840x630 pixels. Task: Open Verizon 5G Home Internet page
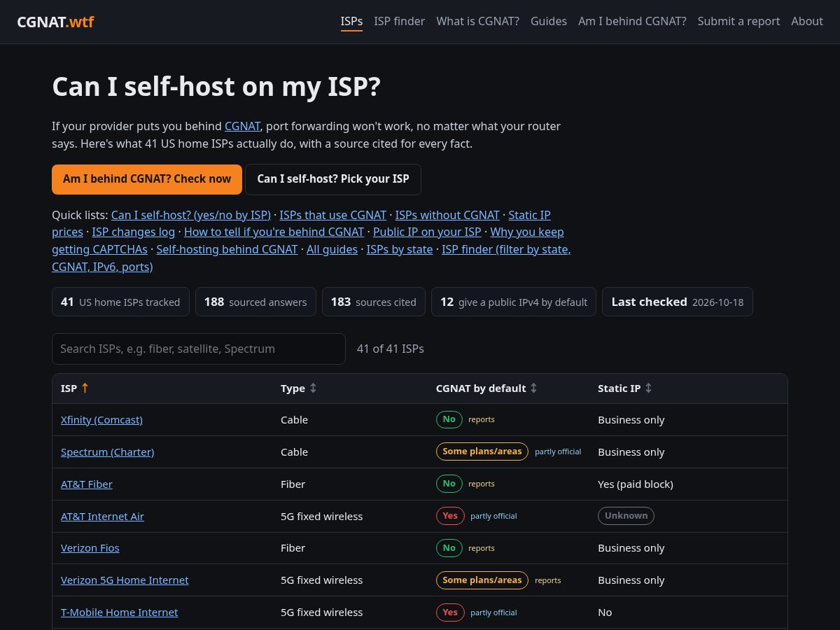(125, 580)
